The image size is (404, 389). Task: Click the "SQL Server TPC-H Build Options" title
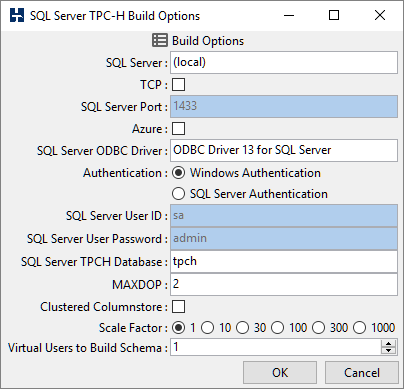pos(115,16)
